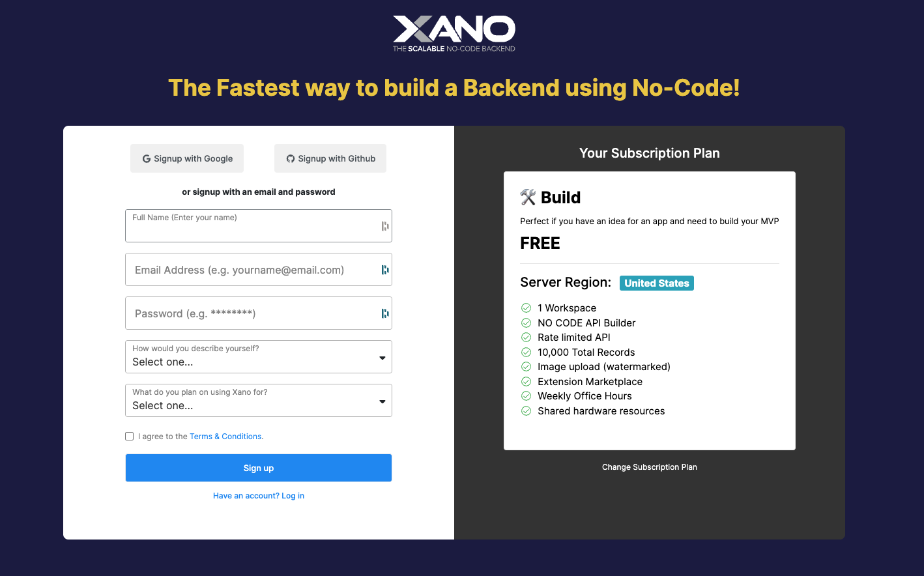Click password manager icon in Email Address field
The image size is (924, 576).
pos(385,270)
